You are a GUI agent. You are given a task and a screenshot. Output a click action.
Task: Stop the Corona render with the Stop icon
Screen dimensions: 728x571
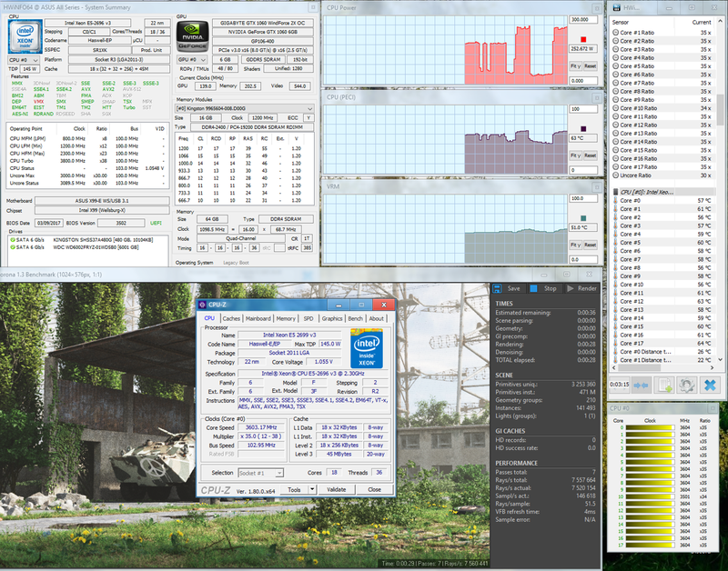(533, 288)
